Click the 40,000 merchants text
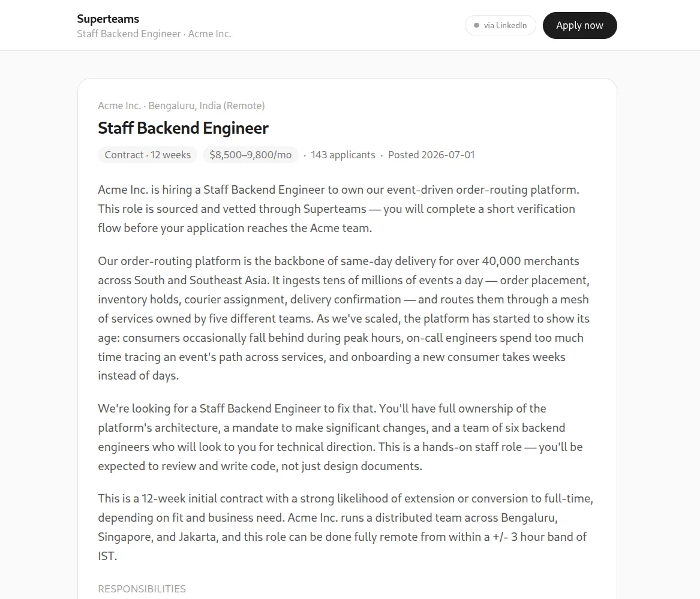Viewport: 700px width, 599px height. click(530, 261)
